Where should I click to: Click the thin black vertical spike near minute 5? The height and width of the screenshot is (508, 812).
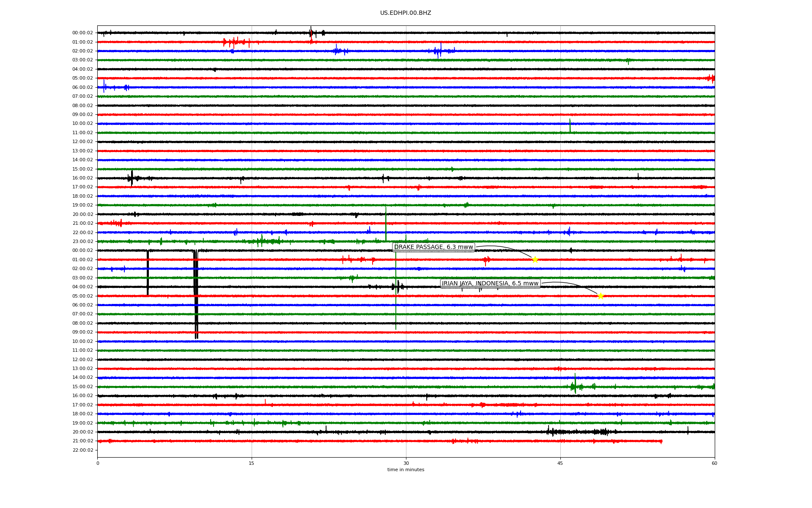coord(148,273)
